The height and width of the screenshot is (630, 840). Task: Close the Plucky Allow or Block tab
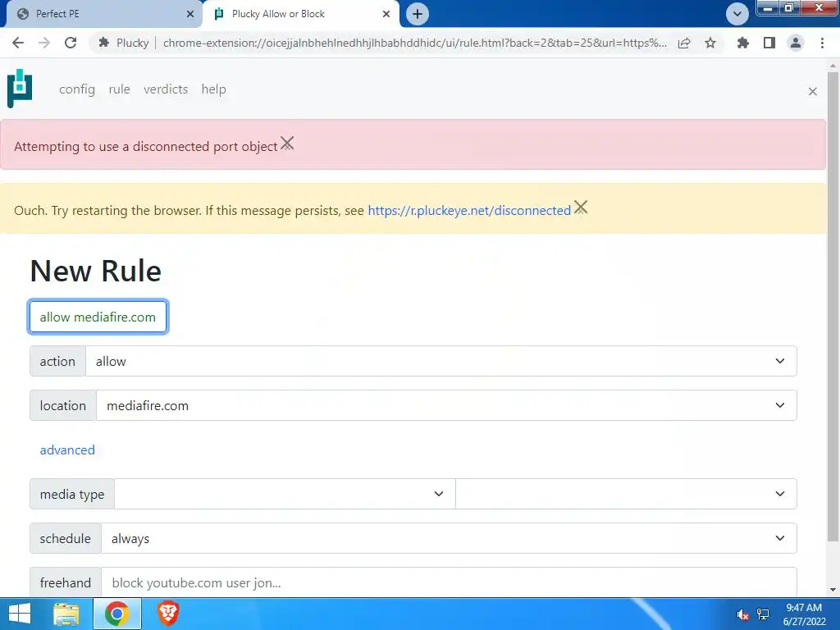[386, 14]
